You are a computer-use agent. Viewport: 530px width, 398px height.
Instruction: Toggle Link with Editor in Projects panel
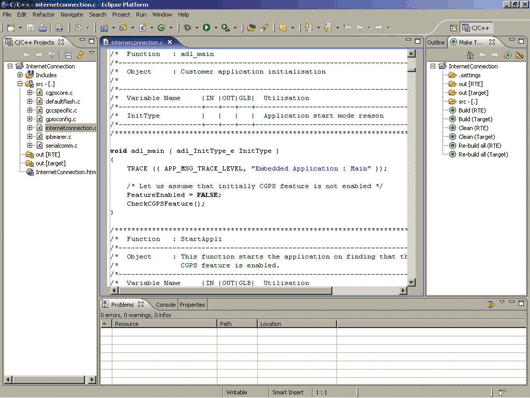tap(80, 55)
